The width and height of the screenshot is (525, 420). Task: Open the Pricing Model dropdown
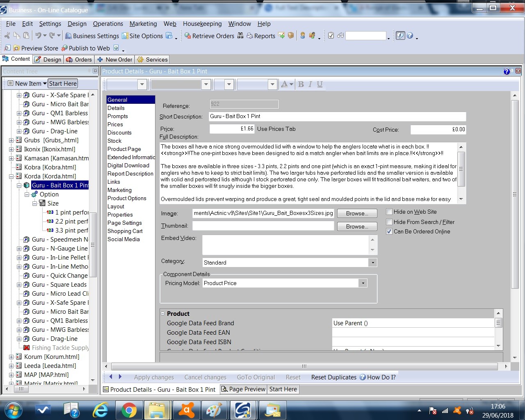362,283
